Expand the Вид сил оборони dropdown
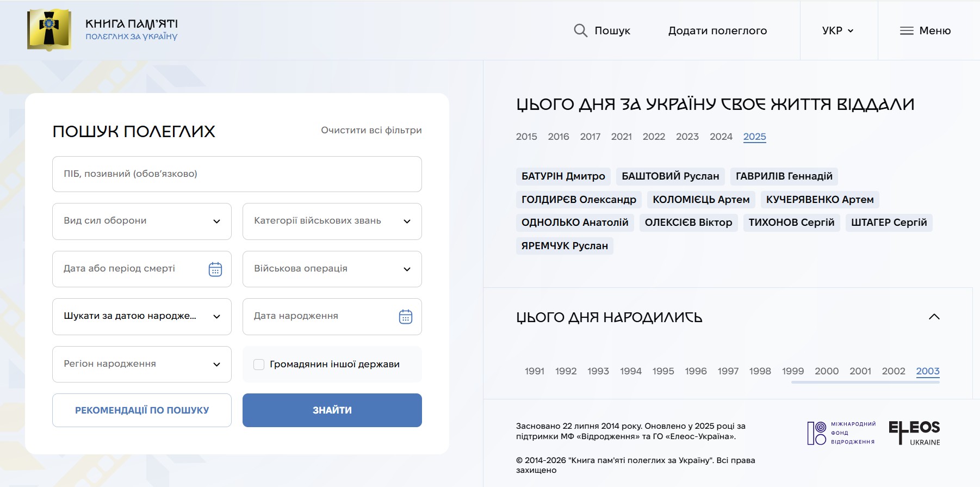The width and height of the screenshot is (980, 487). (x=142, y=221)
